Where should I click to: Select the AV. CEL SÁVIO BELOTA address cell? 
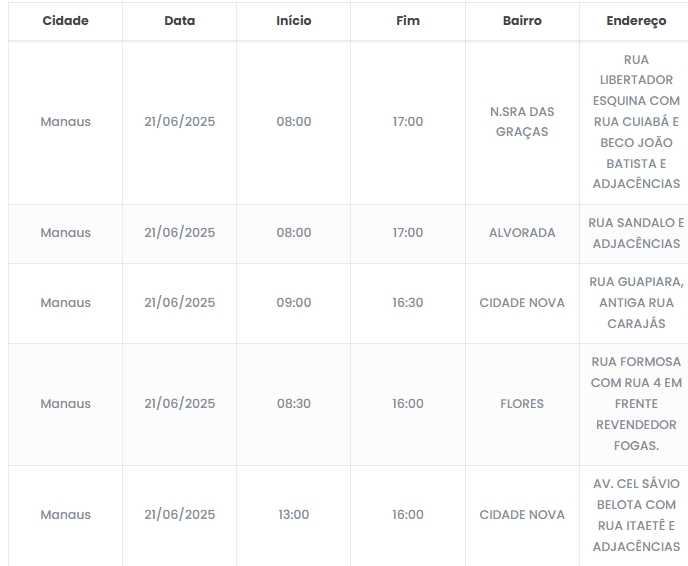[x=636, y=515]
